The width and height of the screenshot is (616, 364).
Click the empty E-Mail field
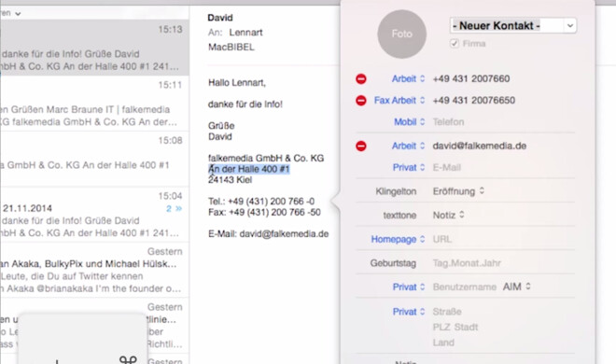(447, 168)
